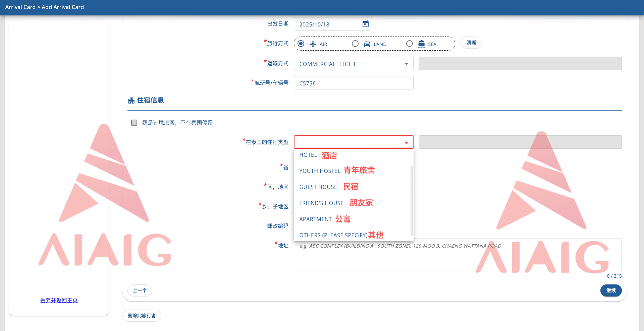Select the AIR radio button
Screen dimensions: 644x331
point(301,44)
